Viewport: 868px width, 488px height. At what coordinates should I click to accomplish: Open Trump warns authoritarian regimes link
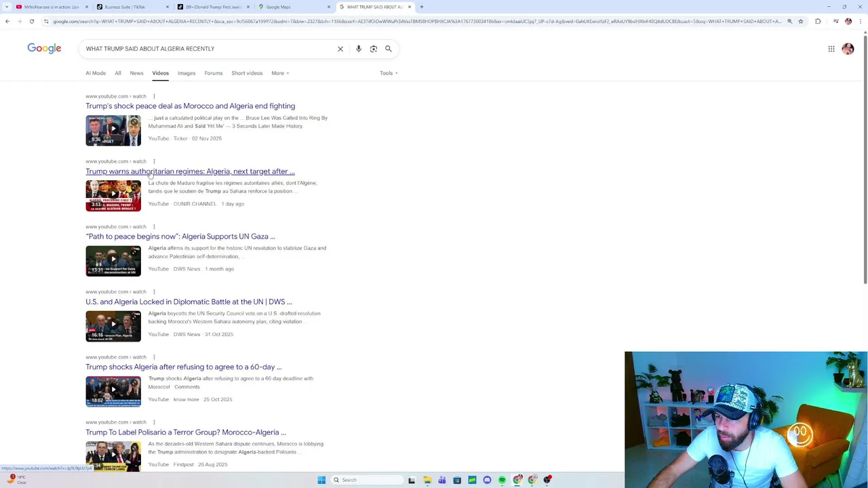pos(190,171)
